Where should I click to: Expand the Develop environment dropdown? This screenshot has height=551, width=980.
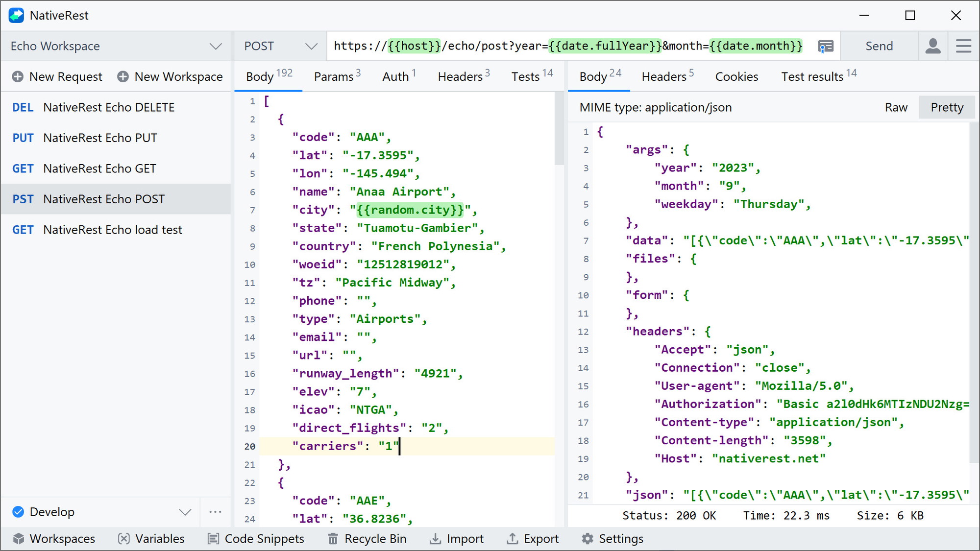pyautogui.click(x=185, y=512)
